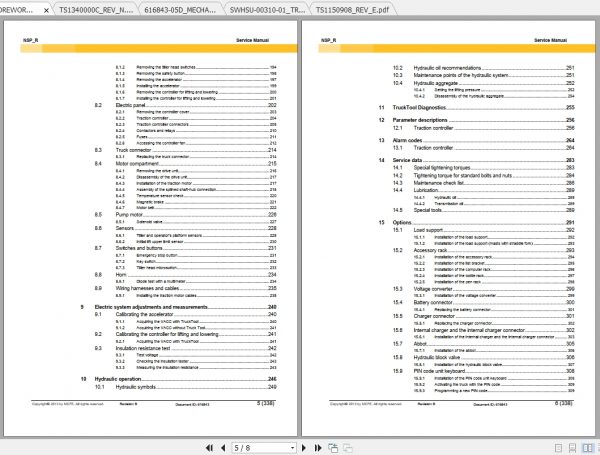Open TOC entry 8.3 Truck connector
Screen dimensions: 600x455
(x=186, y=150)
